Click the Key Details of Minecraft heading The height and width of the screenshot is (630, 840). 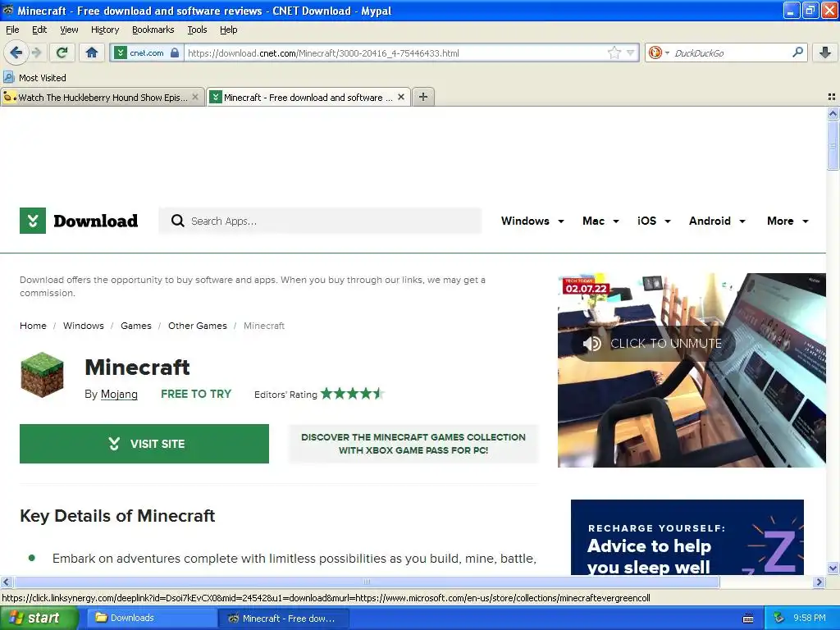(x=117, y=515)
